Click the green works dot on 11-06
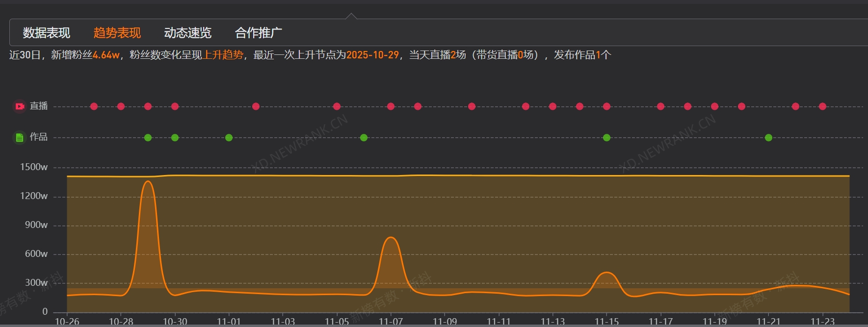868x327 pixels. [x=364, y=138]
